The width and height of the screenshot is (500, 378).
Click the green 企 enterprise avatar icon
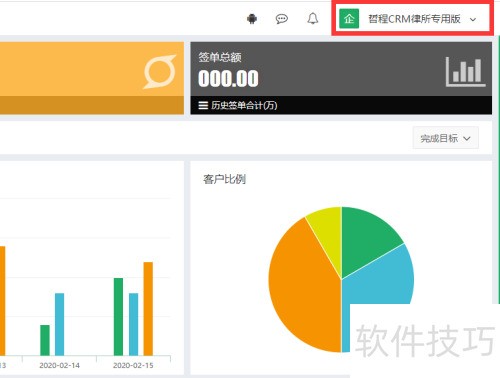tap(349, 19)
